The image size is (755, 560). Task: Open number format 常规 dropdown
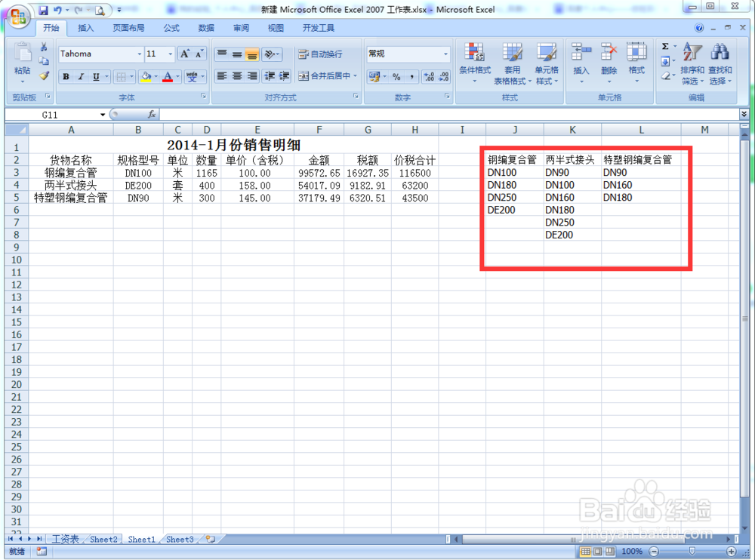pyautogui.click(x=445, y=54)
